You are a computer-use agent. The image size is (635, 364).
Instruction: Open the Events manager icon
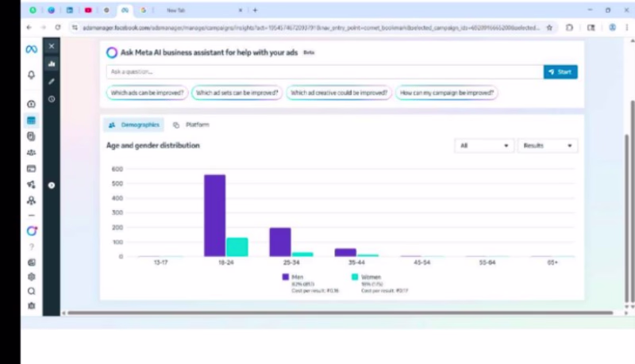click(31, 201)
